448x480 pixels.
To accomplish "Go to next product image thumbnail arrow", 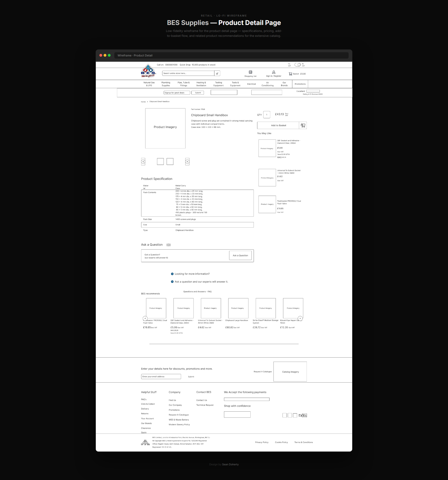I will point(187,162).
